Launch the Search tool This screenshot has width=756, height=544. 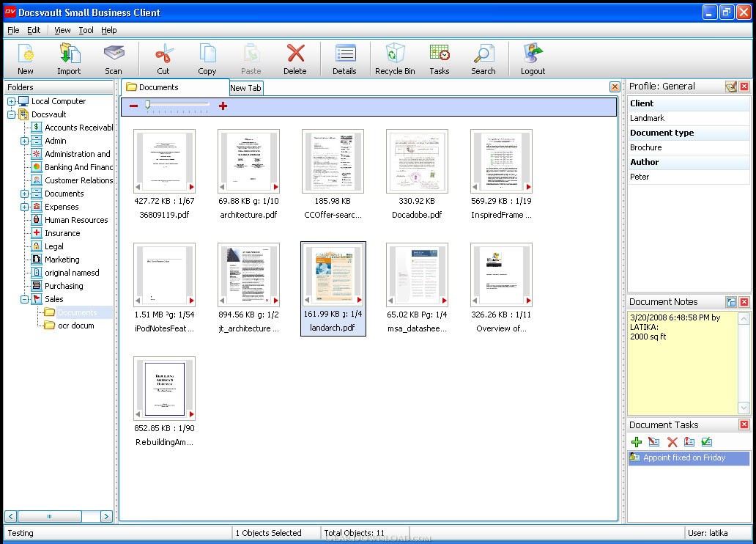tap(483, 59)
